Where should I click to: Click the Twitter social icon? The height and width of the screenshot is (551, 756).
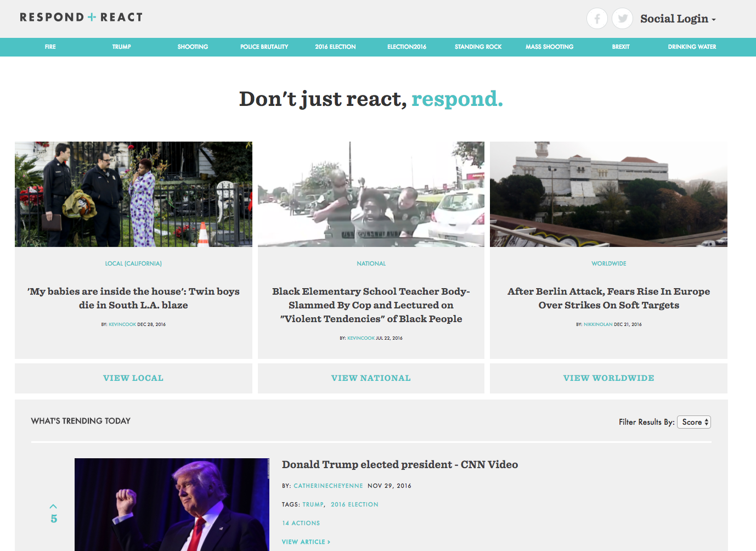point(622,18)
